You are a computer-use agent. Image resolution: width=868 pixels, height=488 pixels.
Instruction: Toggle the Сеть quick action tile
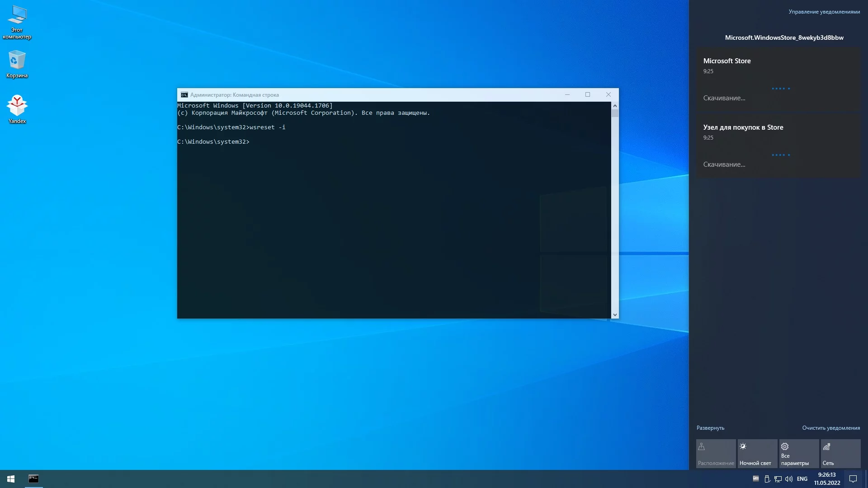pyautogui.click(x=840, y=454)
